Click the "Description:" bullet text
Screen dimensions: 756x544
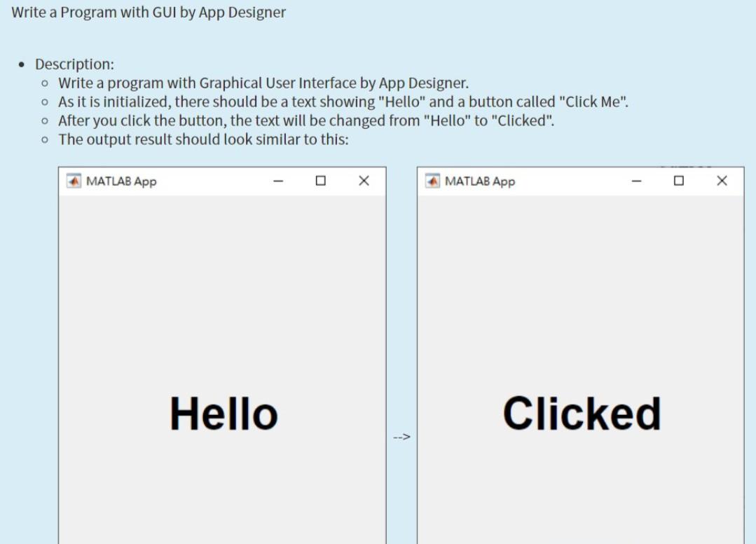click(x=75, y=64)
